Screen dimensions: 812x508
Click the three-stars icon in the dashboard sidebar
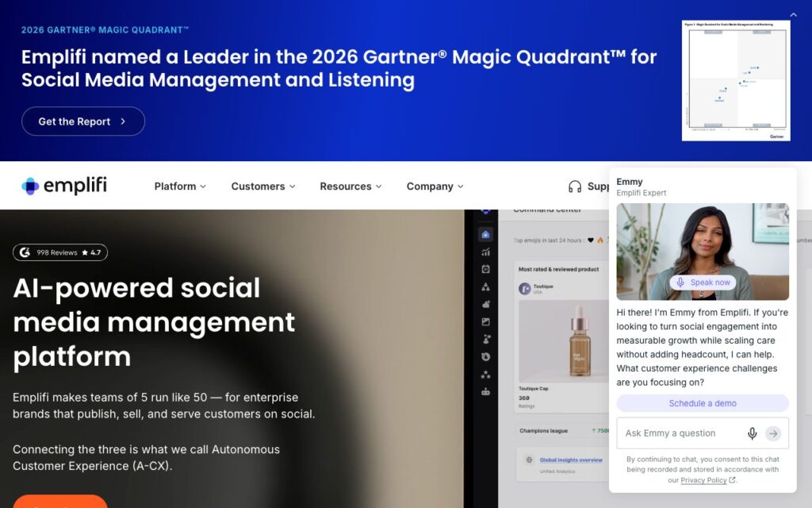[x=485, y=375]
